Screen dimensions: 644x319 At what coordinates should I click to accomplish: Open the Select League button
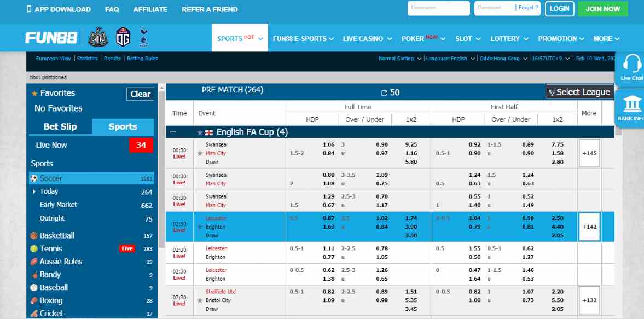point(579,92)
